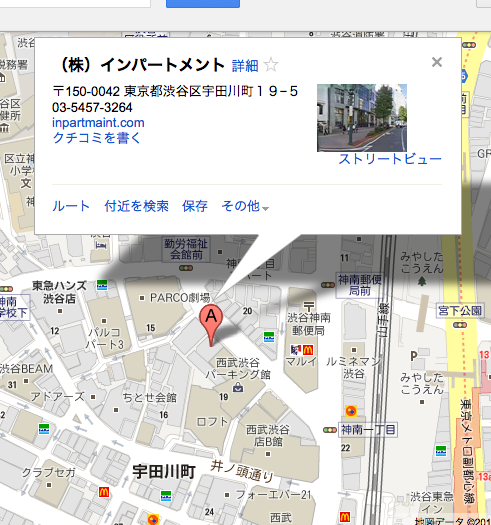Click the アドアーズ place label
Image resolution: width=491 pixels, height=525 pixels.
pos(58,397)
